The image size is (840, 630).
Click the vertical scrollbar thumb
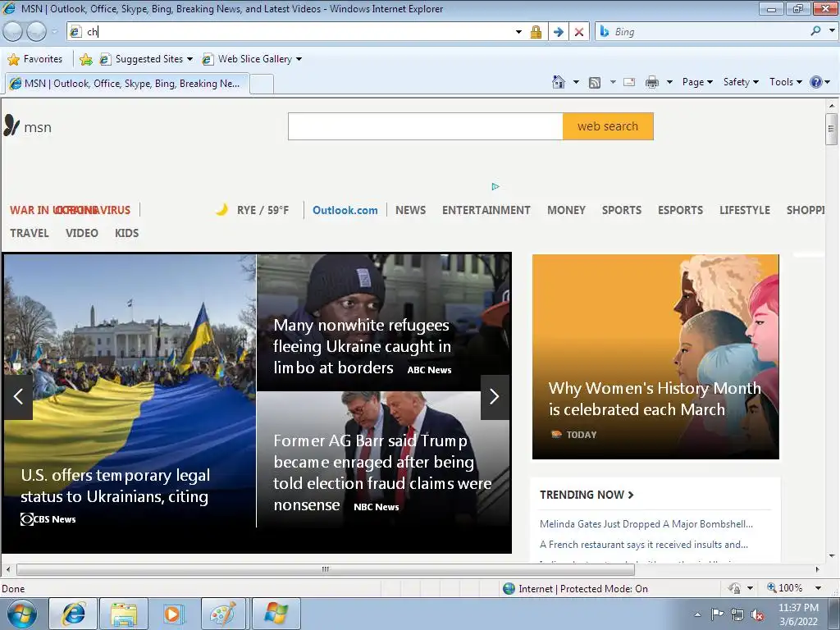tap(831, 129)
